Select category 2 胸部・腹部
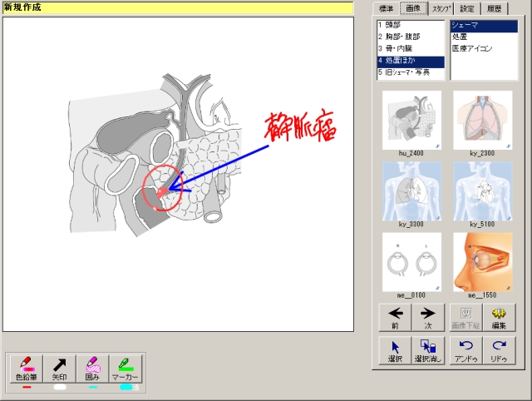Screen dimensions: 532x401 (x=411, y=37)
